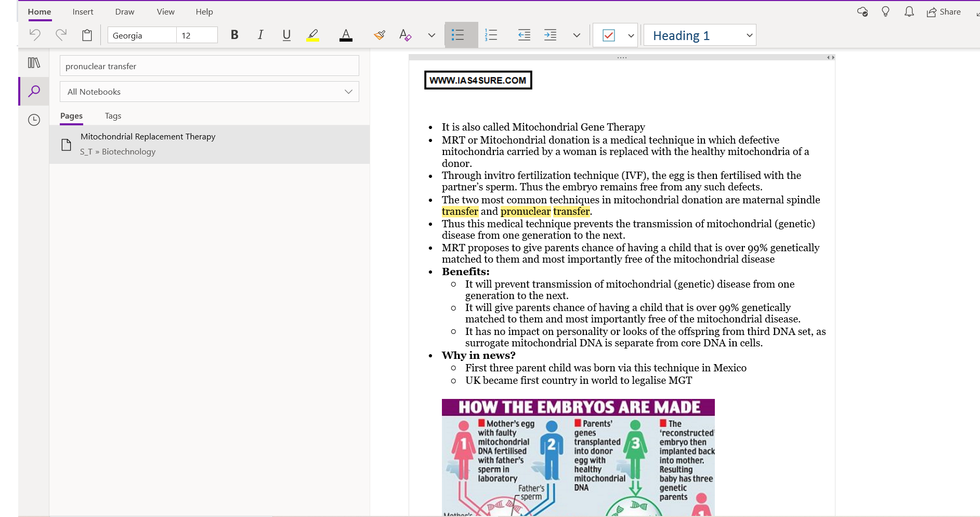The width and height of the screenshot is (980, 517).
Task: Click the notifications bell icon
Action: [909, 11]
